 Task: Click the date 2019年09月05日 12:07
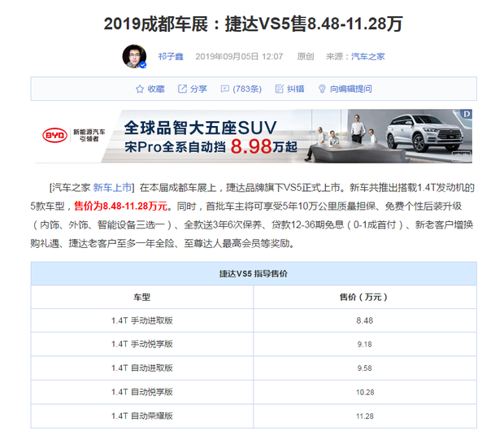coord(239,57)
